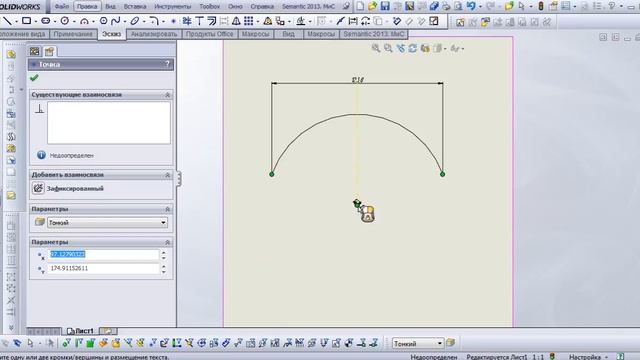Click the Undo arrow icon
The image size is (640, 360).
tap(471, 6)
